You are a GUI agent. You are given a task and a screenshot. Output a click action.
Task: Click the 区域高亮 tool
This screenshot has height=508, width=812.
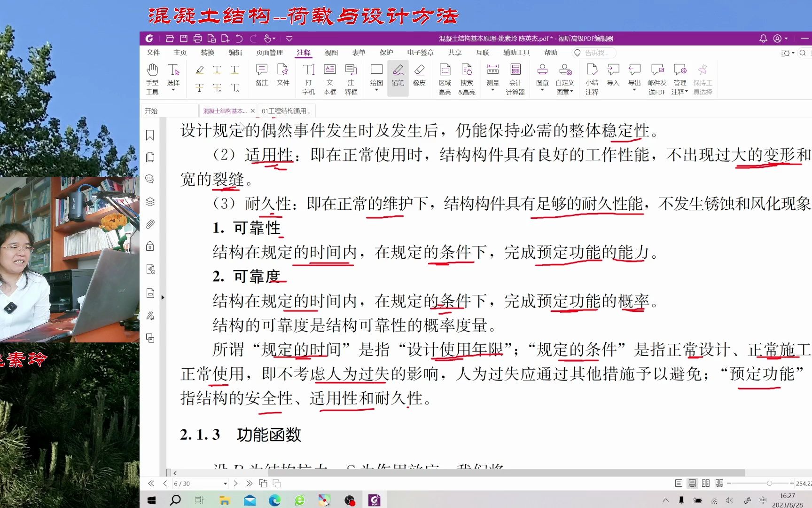point(444,78)
